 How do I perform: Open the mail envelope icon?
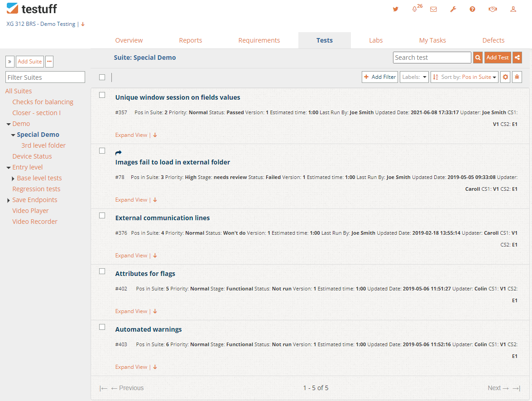click(433, 9)
